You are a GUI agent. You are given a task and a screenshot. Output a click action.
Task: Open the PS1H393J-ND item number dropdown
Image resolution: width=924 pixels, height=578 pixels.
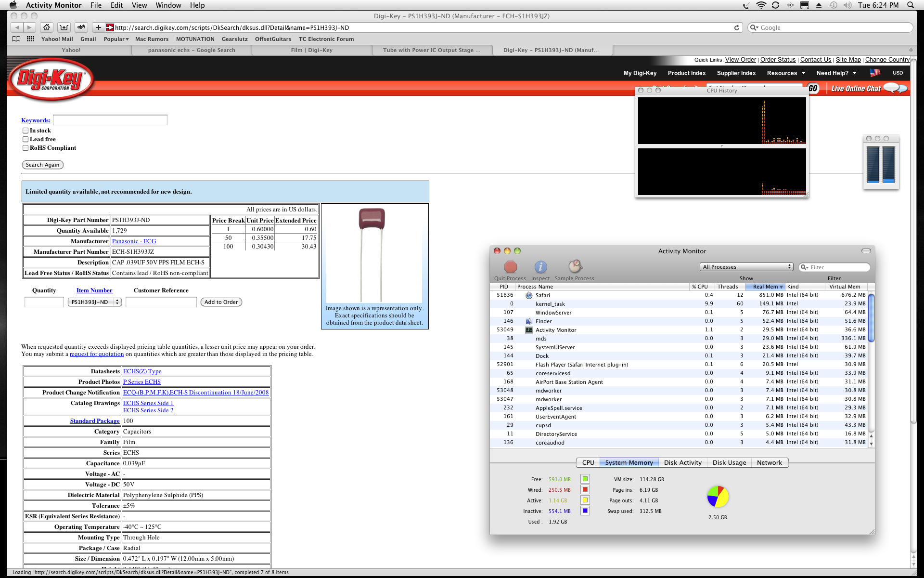(94, 302)
